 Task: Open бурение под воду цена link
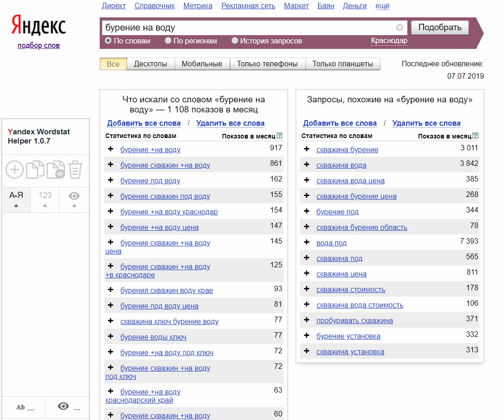[x=160, y=306]
